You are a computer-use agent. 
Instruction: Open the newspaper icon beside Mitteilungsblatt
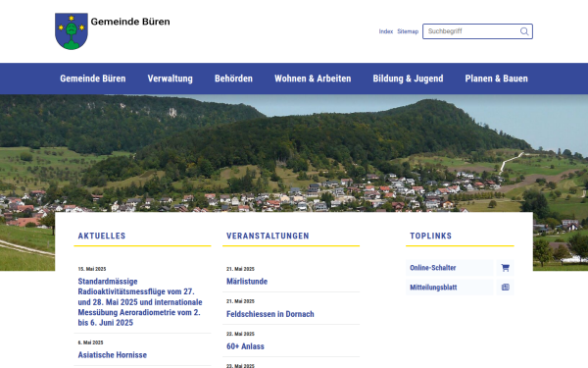(x=505, y=288)
